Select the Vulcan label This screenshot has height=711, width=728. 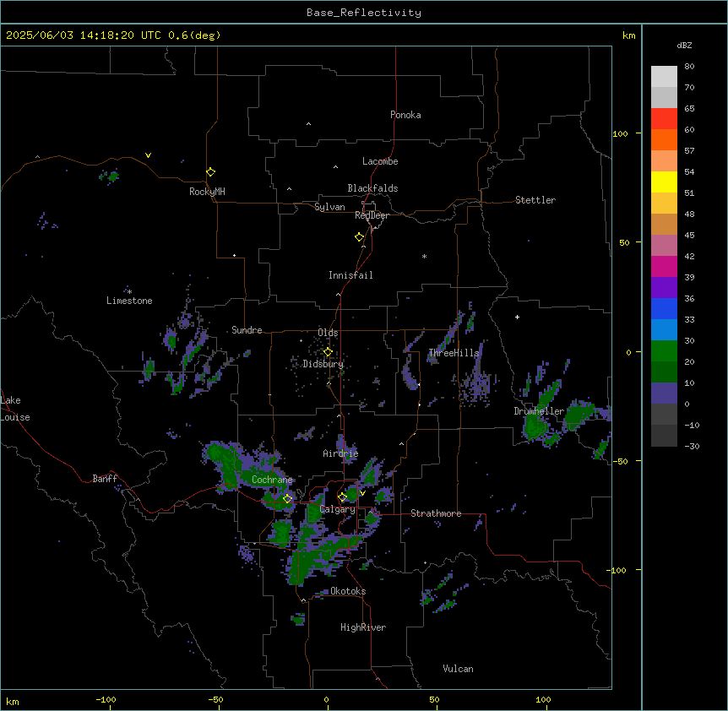[459, 669]
